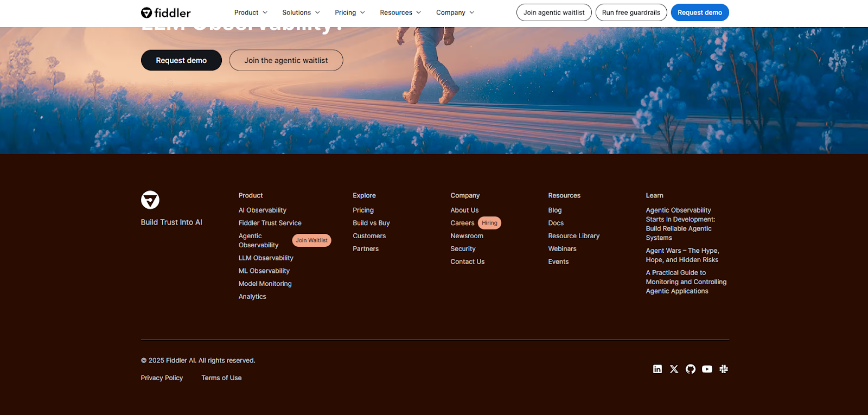Click the blue Request demo navbar button
Viewport: 868px width, 415px height.
pyautogui.click(x=700, y=12)
